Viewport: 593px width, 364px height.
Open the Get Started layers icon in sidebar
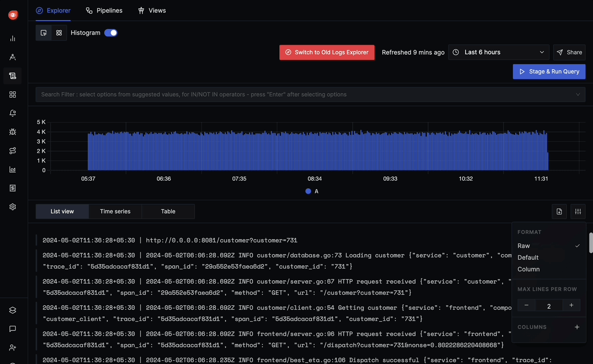pos(13,310)
